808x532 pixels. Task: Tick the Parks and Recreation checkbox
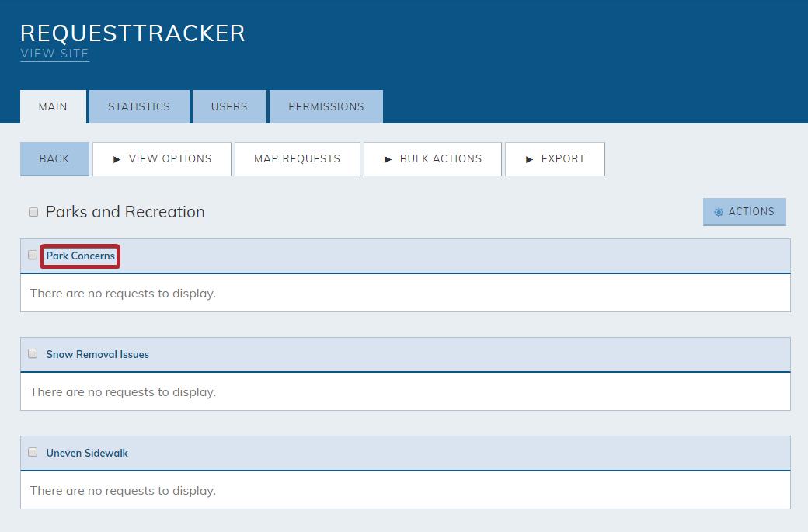click(33, 212)
